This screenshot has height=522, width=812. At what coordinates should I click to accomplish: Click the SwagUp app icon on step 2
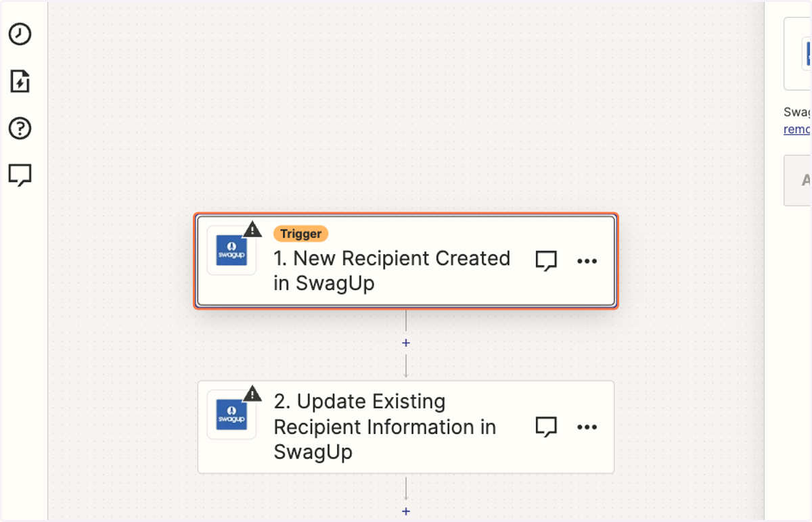coord(231,414)
